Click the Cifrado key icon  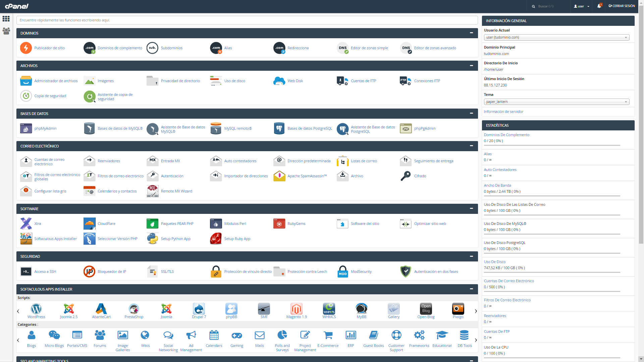[x=406, y=176]
